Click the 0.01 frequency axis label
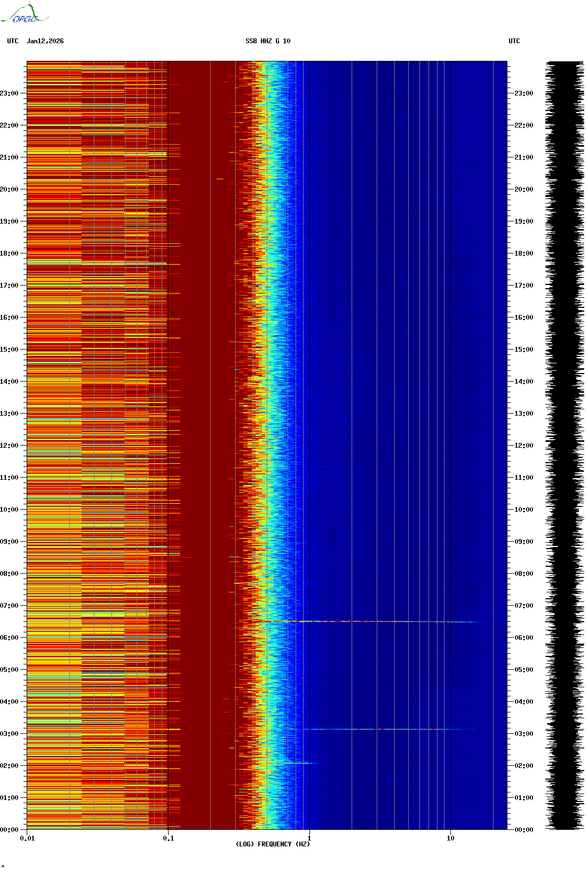This screenshot has height=872, width=588. 27,838
